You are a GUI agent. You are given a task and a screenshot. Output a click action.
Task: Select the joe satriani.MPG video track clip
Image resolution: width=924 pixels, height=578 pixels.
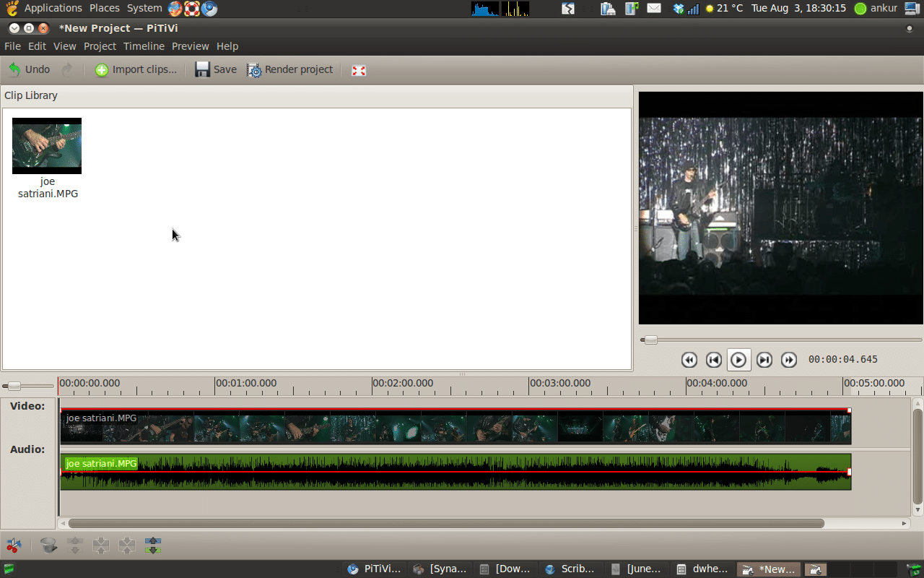pos(456,426)
